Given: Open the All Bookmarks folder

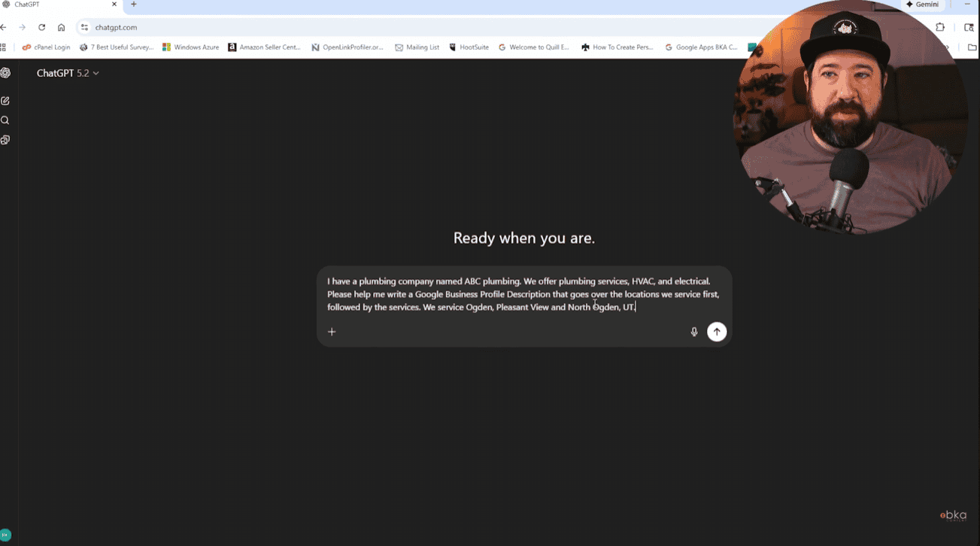Looking at the screenshot, I should (972, 47).
